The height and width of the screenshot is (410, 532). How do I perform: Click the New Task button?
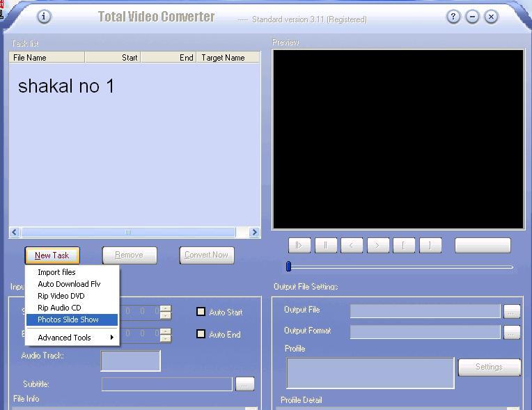pyautogui.click(x=52, y=255)
